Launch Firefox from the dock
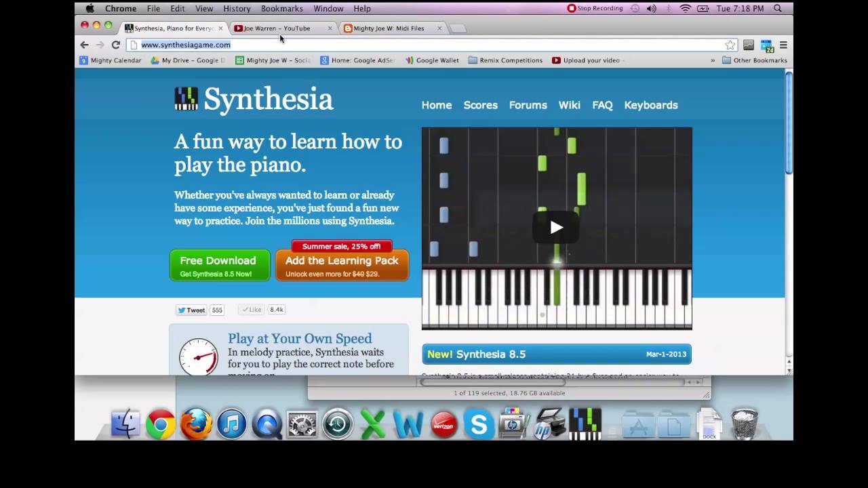Screen dimensions: 868x488 pyautogui.click(x=196, y=425)
